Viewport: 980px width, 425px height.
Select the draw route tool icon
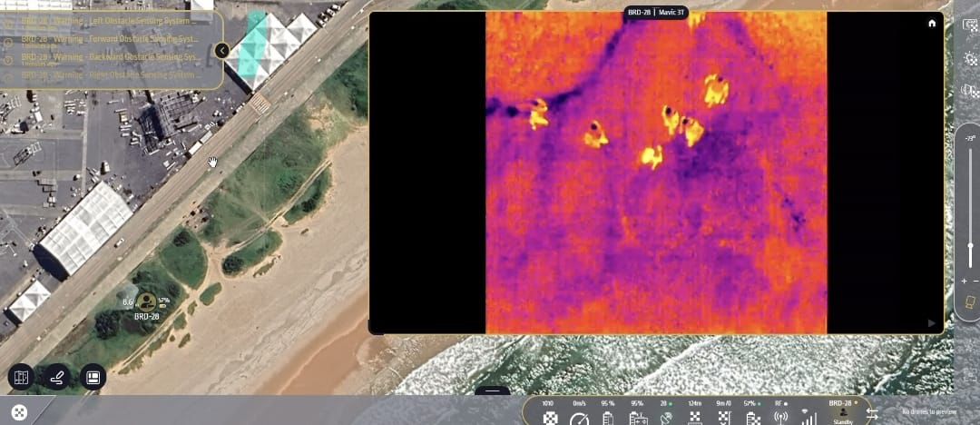(57, 377)
